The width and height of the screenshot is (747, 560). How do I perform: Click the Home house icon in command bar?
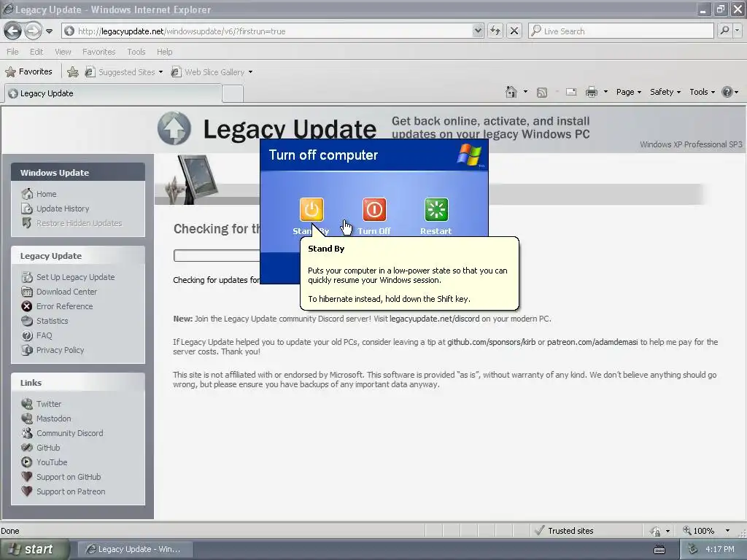click(511, 92)
